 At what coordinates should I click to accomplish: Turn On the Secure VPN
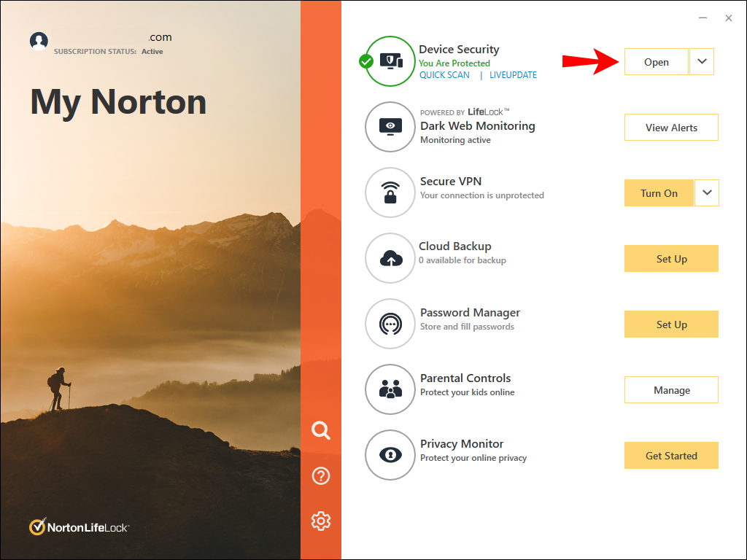pyautogui.click(x=659, y=192)
